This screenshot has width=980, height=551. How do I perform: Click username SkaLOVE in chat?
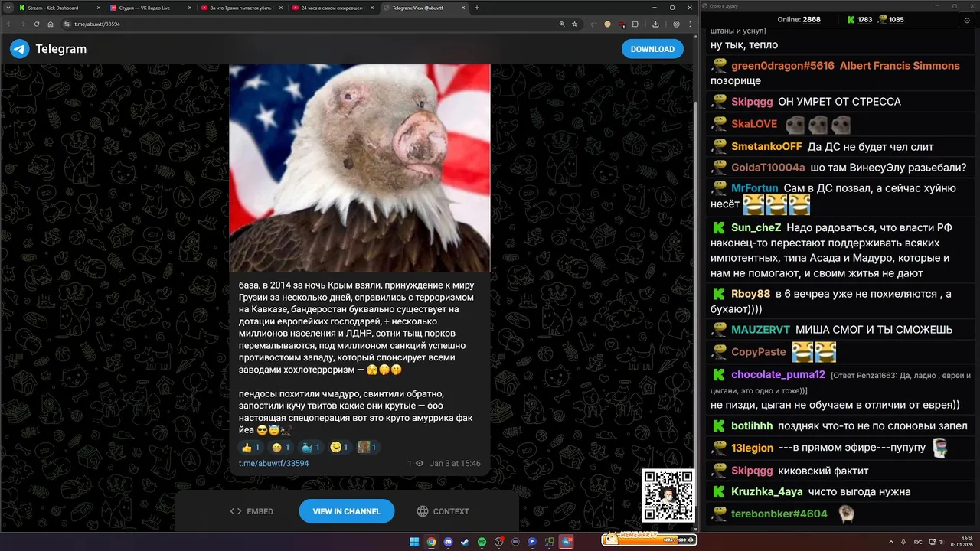(x=754, y=124)
